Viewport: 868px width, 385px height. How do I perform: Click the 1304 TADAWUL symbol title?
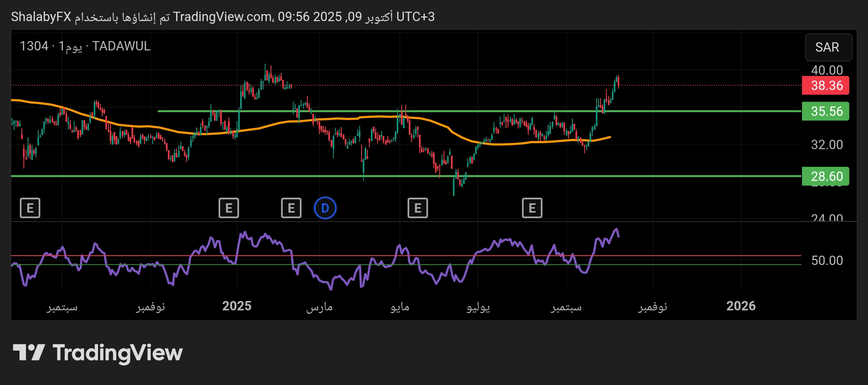coord(85,46)
